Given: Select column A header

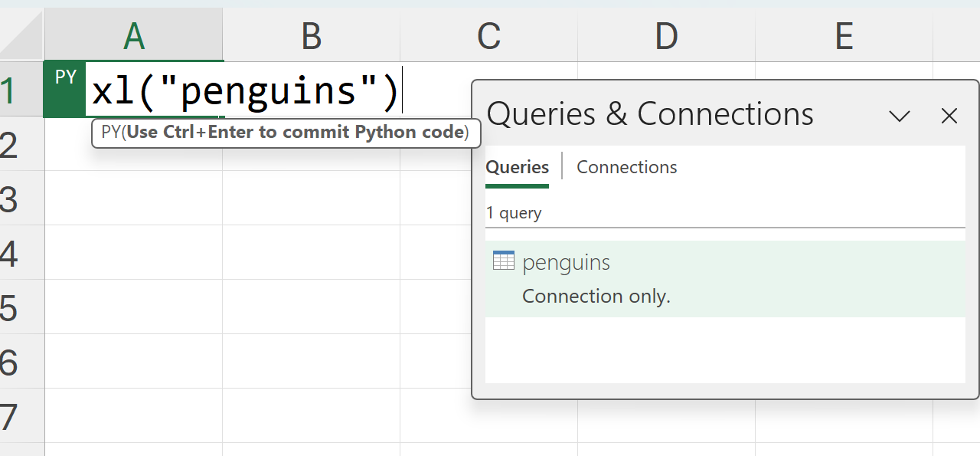Looking at the screenshot, I should pos(134,36).
